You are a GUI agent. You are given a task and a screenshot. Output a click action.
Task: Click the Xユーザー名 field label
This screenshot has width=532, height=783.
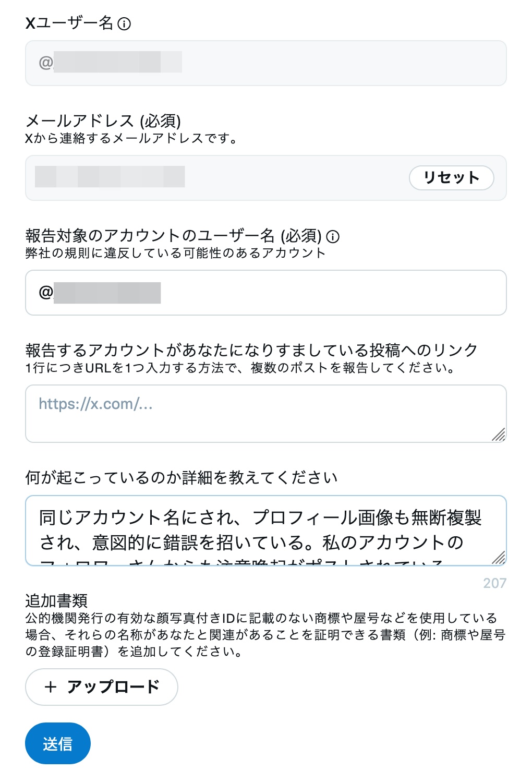(69, 23)
